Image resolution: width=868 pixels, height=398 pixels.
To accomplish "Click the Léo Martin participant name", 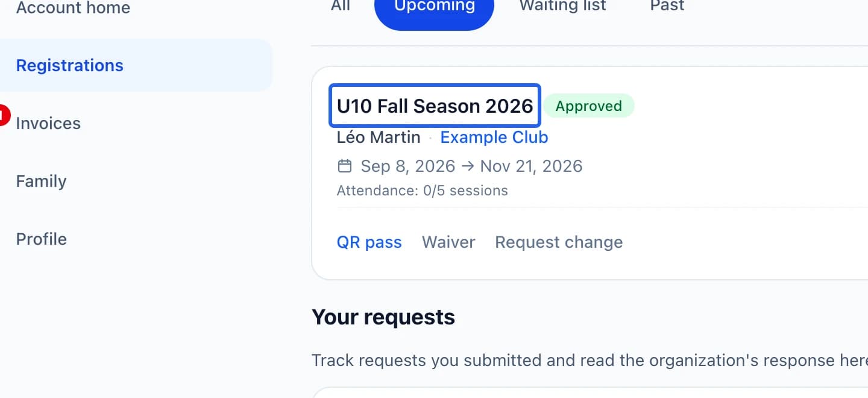I will click(379, 137).
